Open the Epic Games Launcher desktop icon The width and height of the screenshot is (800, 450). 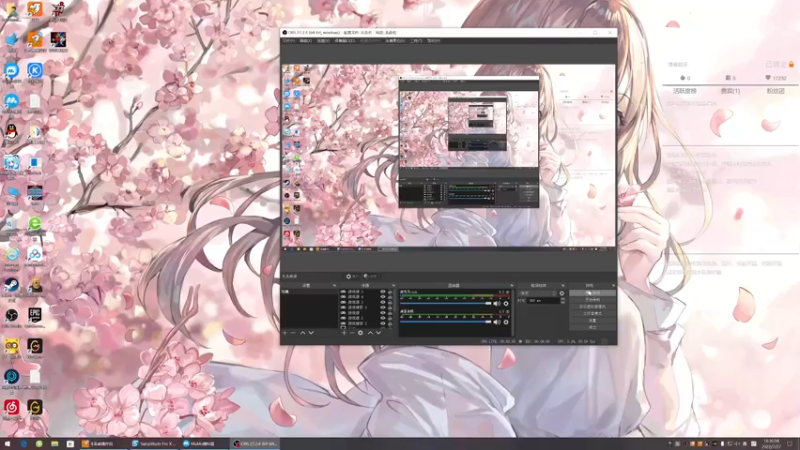(x=35, y=317)
